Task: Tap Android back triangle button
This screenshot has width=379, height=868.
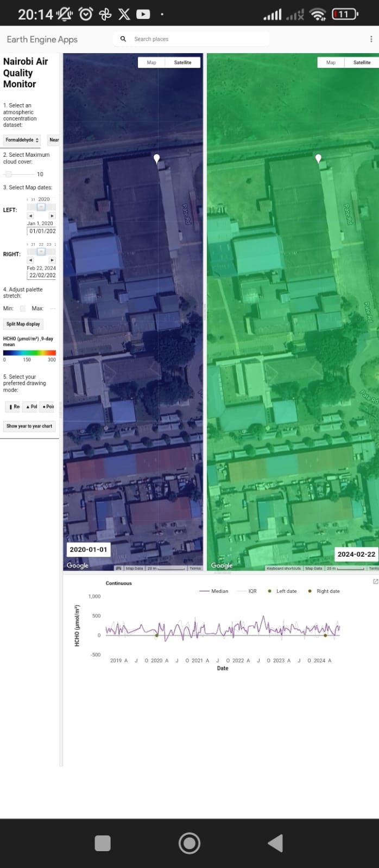Action: (275, 843)
